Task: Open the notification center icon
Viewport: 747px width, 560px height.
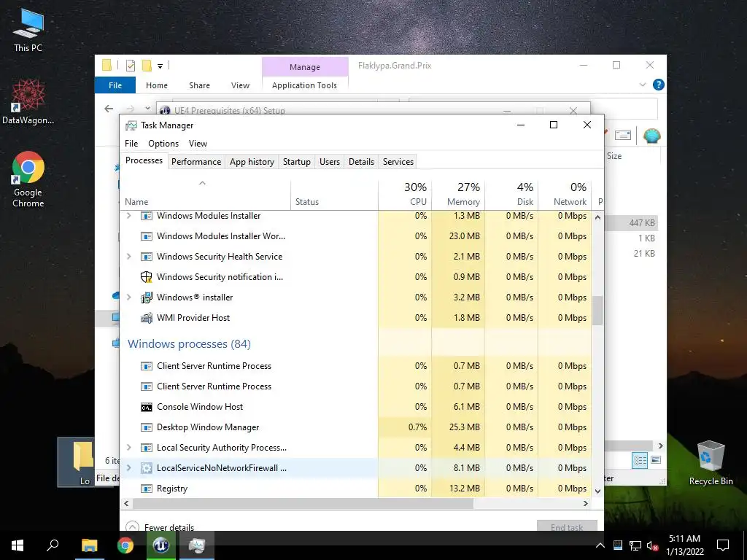Action: coord(723,545)
